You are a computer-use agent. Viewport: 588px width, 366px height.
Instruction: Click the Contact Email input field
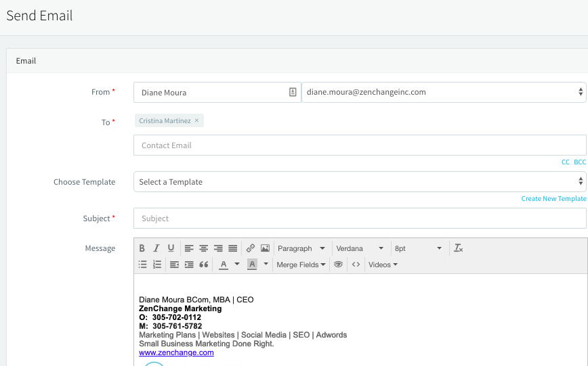click(360, 145)
